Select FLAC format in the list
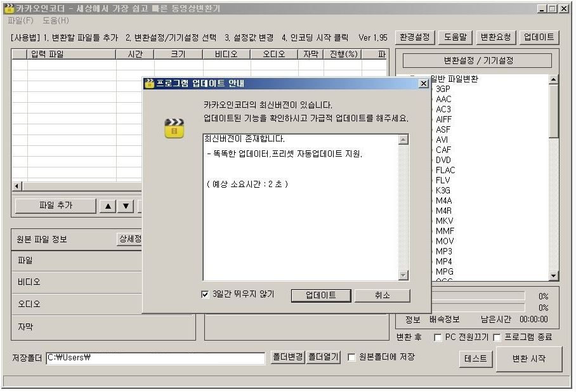Viewport: 576px width, 392px height. pyautogui.click(x=445, y=170)
